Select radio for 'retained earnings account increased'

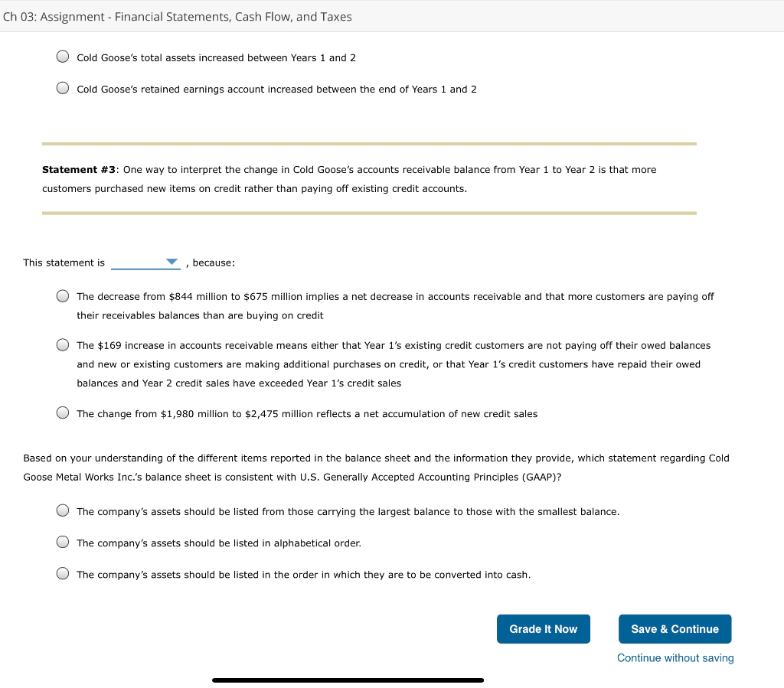[62, 87]
